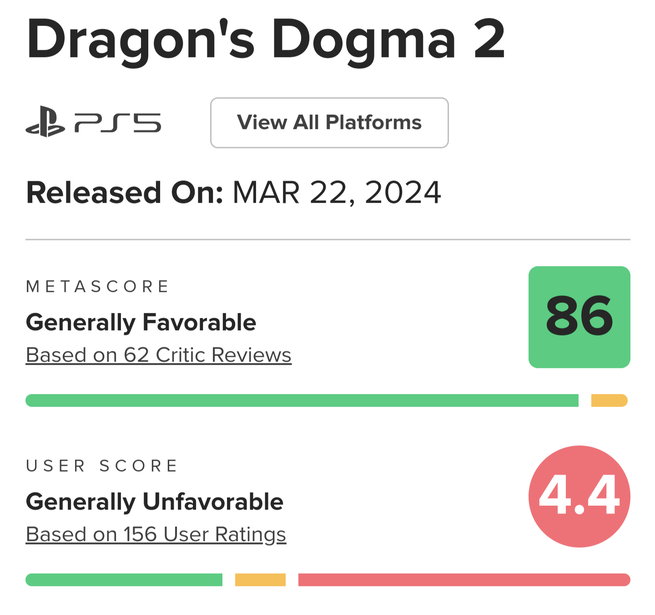The width and height of the screenshot is (655, 615).
Task: Click the USER SCORE label
Action: [102, 466]
